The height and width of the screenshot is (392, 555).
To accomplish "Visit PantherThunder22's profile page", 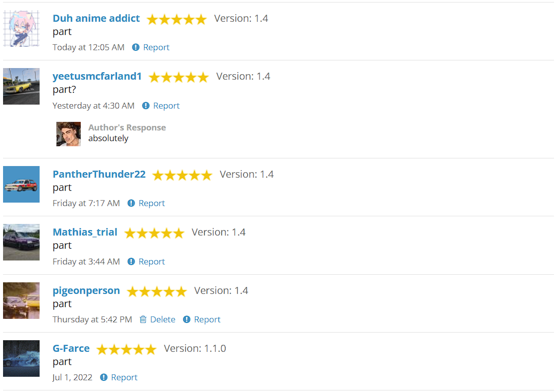I will [99, 174].
